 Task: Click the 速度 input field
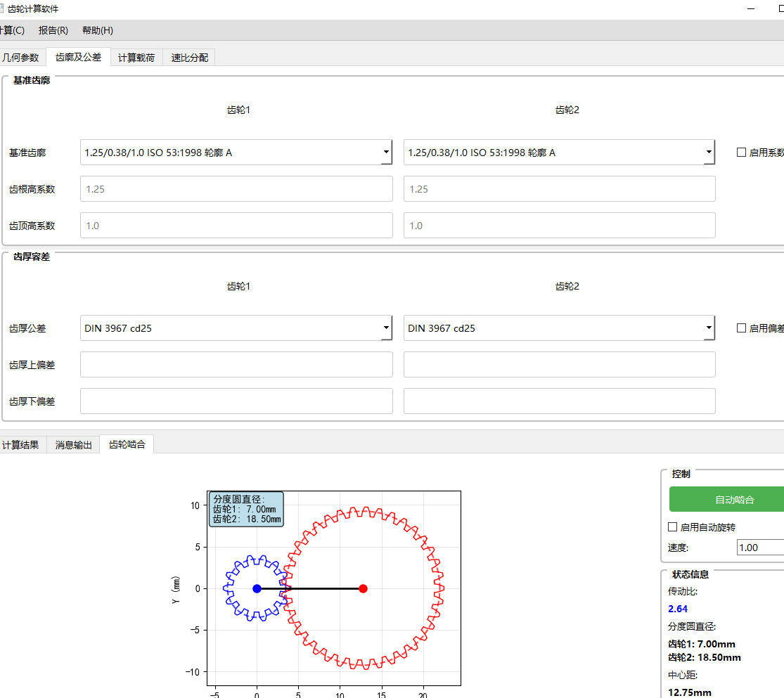(759, 548)
